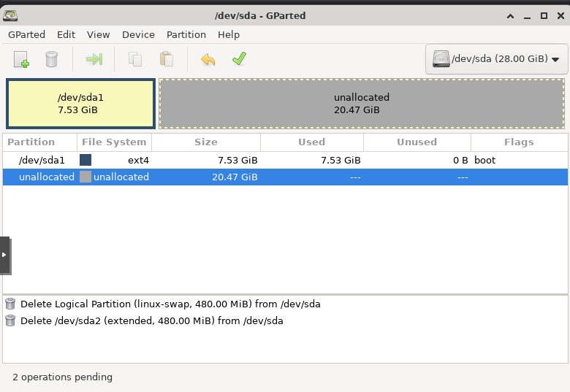Sort by the Unused column header

(417, 142)
